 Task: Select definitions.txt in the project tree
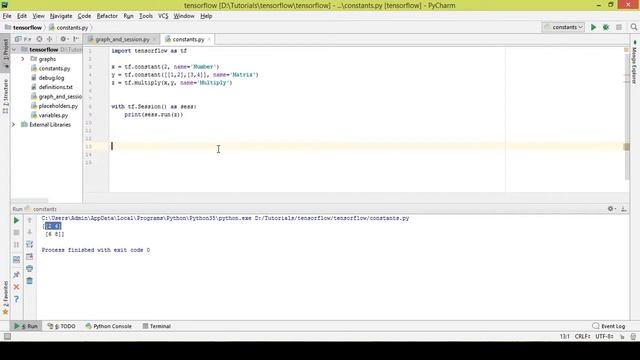56,87
